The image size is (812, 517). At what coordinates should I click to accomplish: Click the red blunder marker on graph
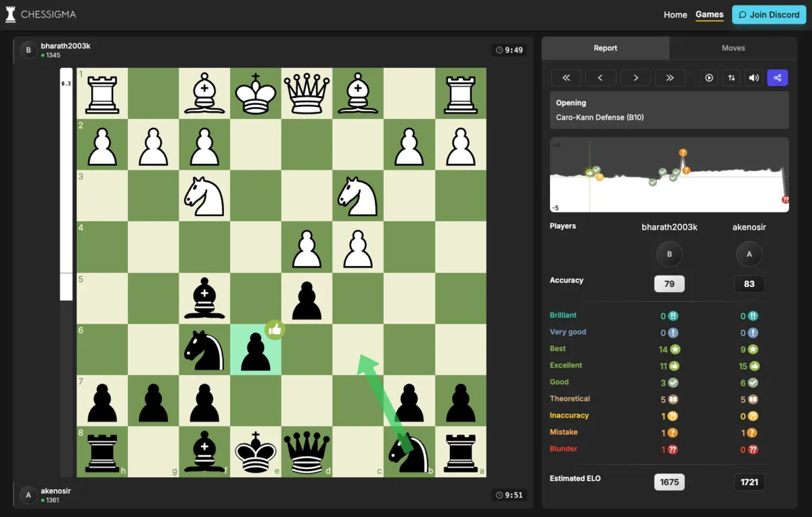[x=785, y=200]
